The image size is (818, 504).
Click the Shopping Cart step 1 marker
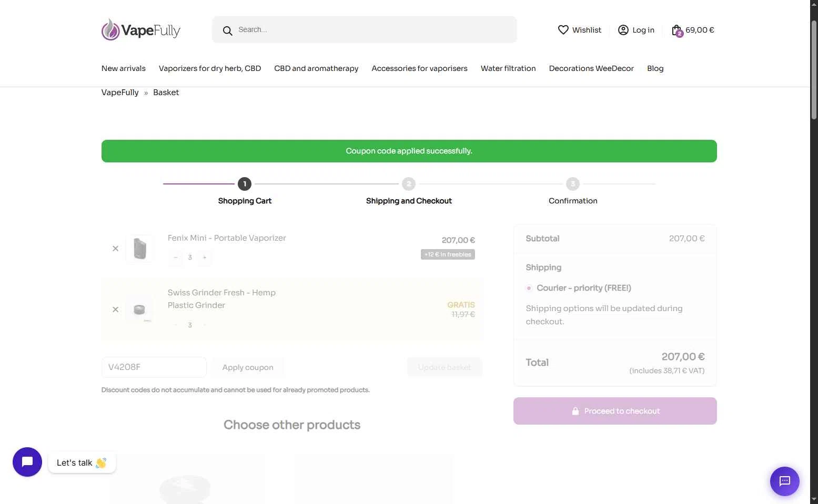(x=245, y=184)
